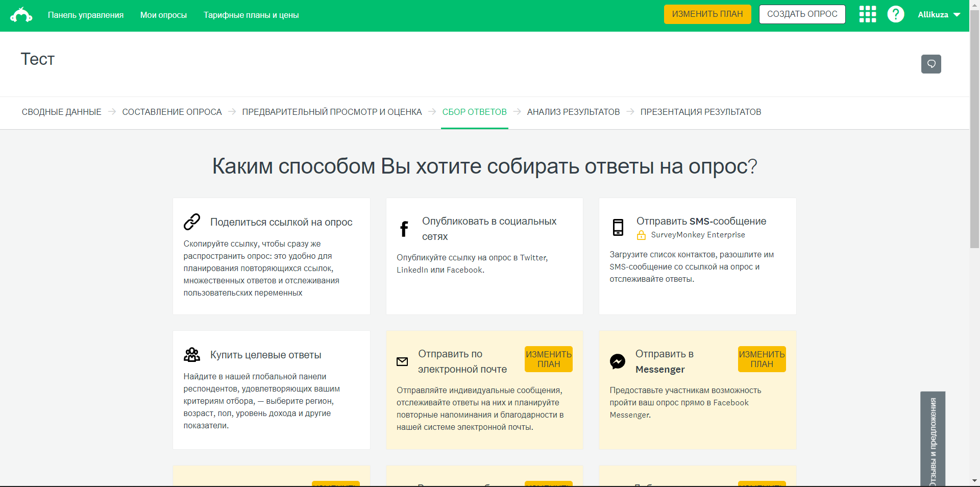Click the page vertical scrollbar thumb

974,130
